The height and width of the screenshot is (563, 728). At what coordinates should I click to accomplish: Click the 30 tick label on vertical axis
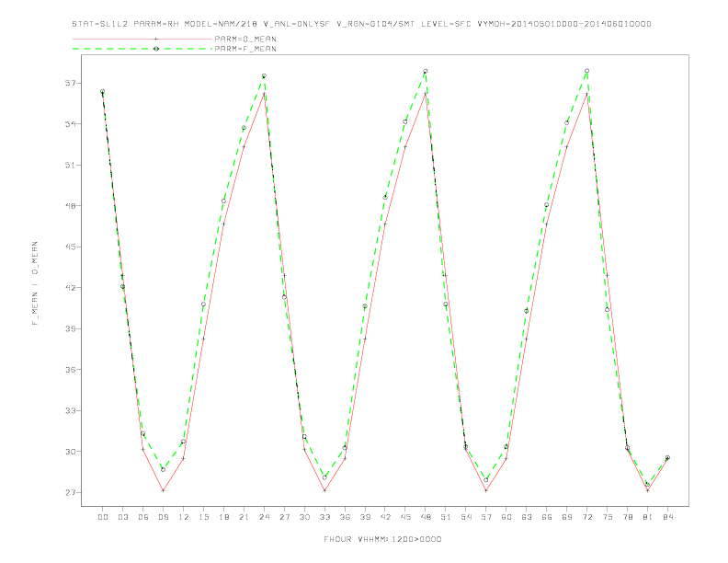click(x=70, y=452)
